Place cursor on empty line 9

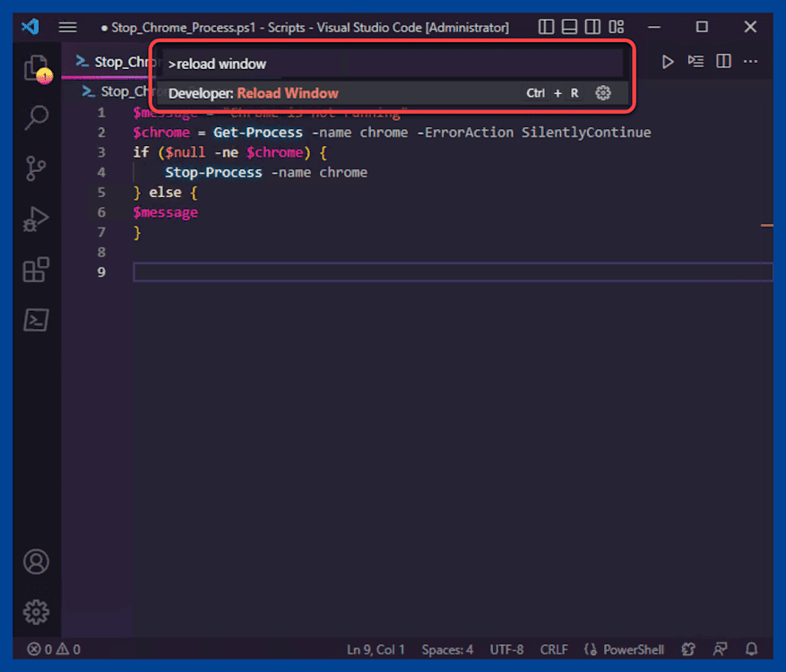[x=453, y=272]
